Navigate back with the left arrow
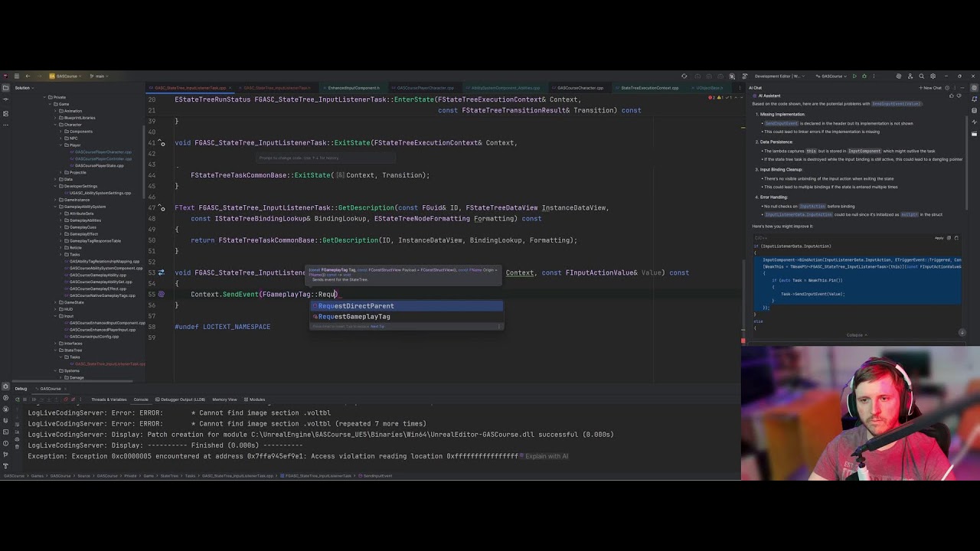The width and height of the screenshot is (980, 551). (x=28, y=76)
